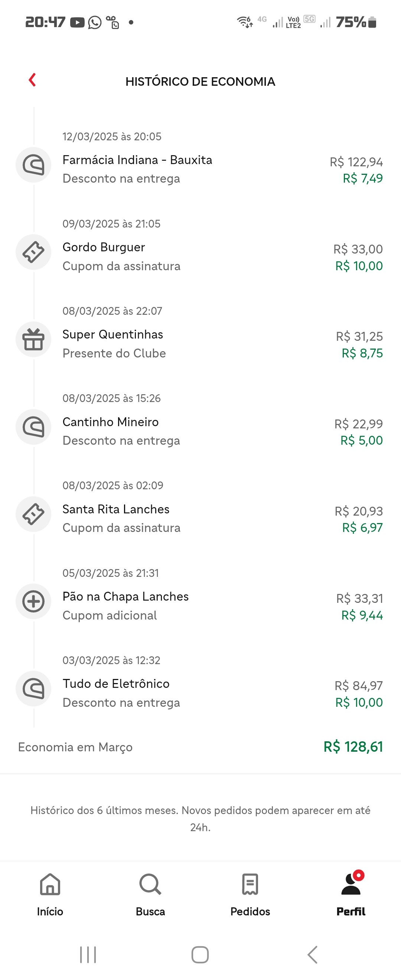The width and height of the screenshot is (401, 980).
Task: Click coupon ticket icon beside Gordo Burguer
Action: [33, 252]
